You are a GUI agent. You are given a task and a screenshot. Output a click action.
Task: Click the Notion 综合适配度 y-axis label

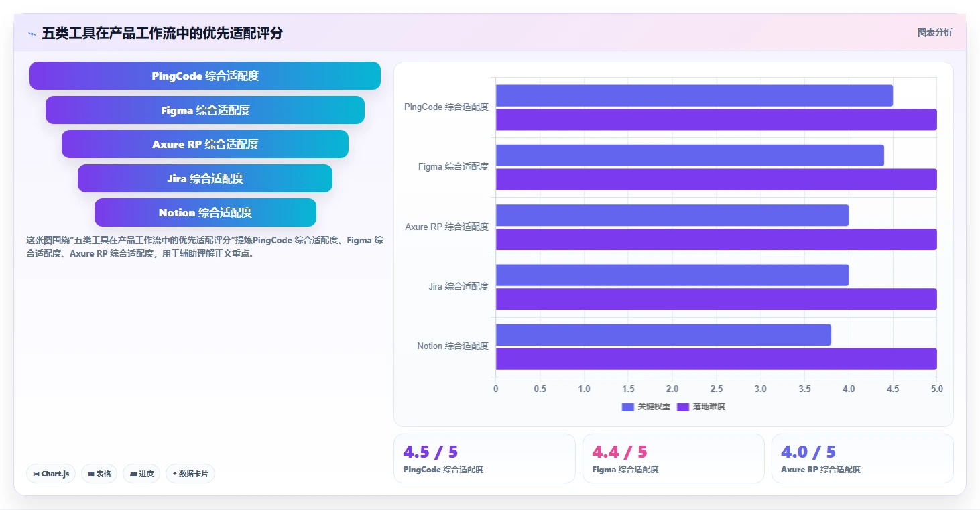tap(452, 346)
